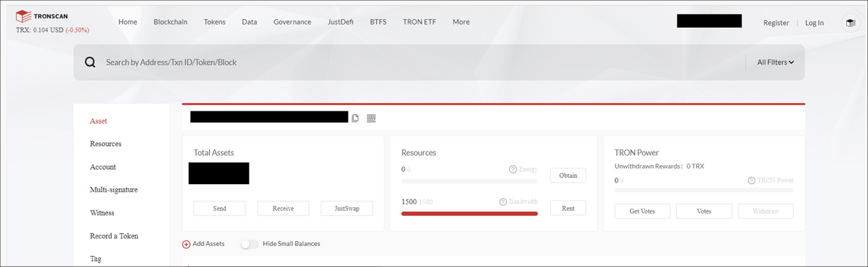Open the Tokens menu
Image resolution: width=868 pixels, height=267 pixels.
[214, 22]
